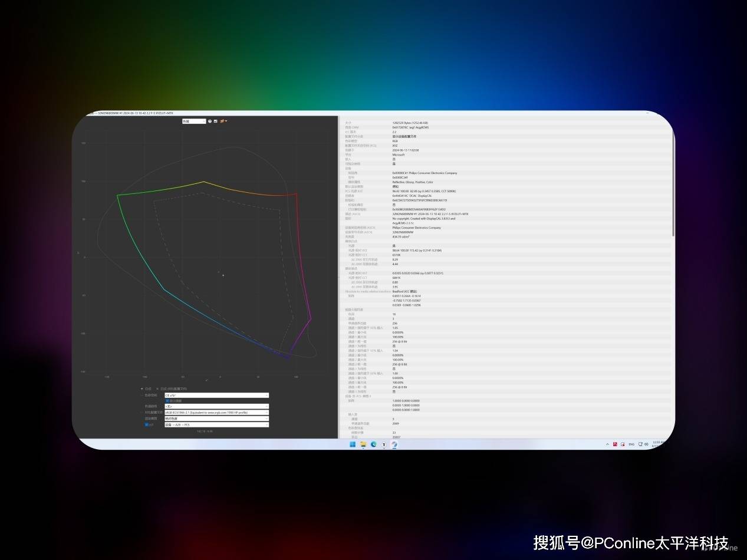
Task: Open the sRGB IEC61966-2.1 comparison profile dropdown
Action: click(x=216, y=413)
